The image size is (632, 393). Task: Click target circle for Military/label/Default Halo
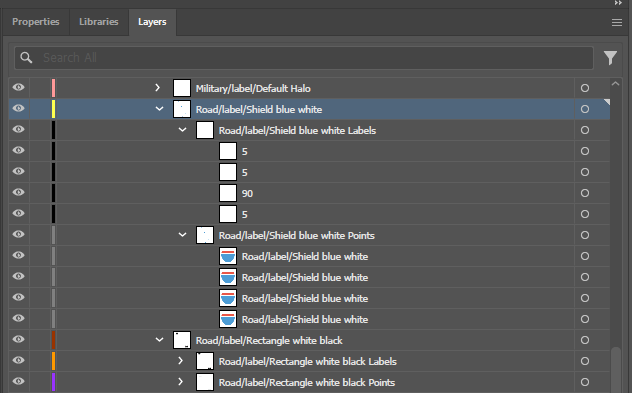click(x=585, y=88)
